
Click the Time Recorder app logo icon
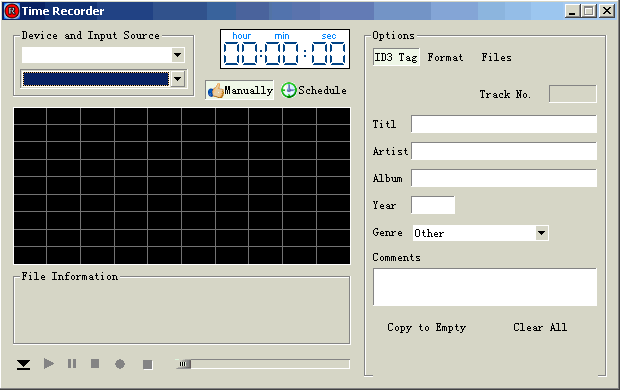(11, 11)
